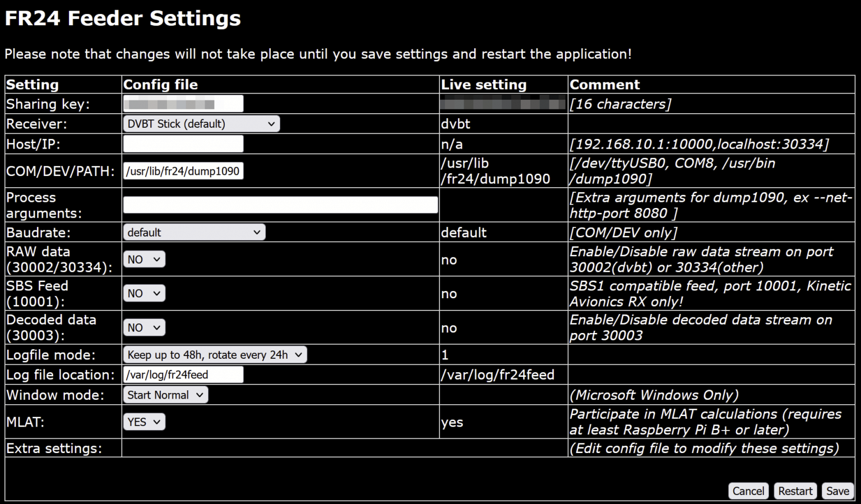
Task: Click the 'Window mode:' label
Action: click(x=55, y=395)
